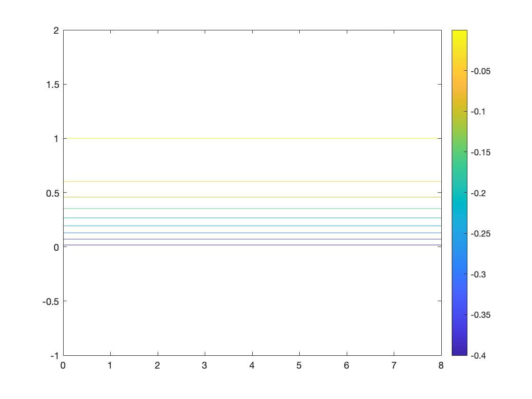This screenshot has width=532, height=399.
Task: Click the orange colorbar region at -0.05
Action: coord(459,71)
